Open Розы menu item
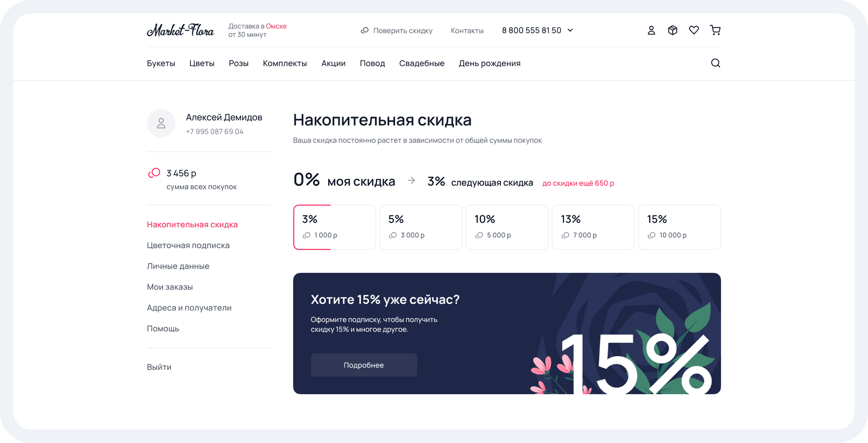The height and width of the screenshot is (443, 868). (239, 63)
